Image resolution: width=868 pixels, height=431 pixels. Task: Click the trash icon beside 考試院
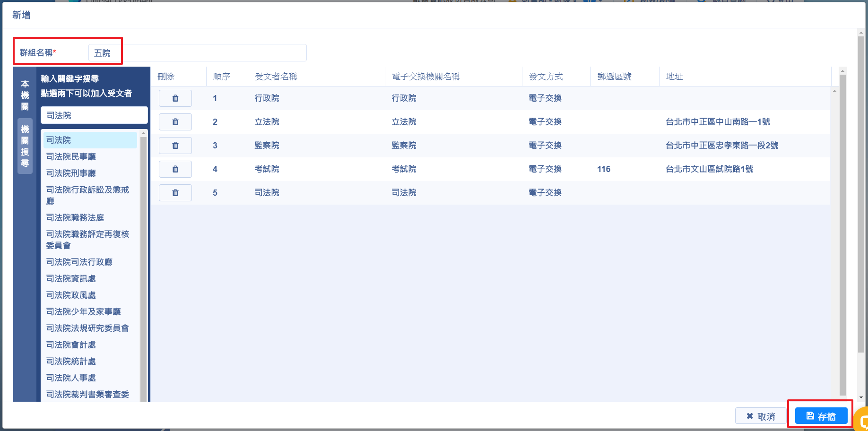[175, 169]
